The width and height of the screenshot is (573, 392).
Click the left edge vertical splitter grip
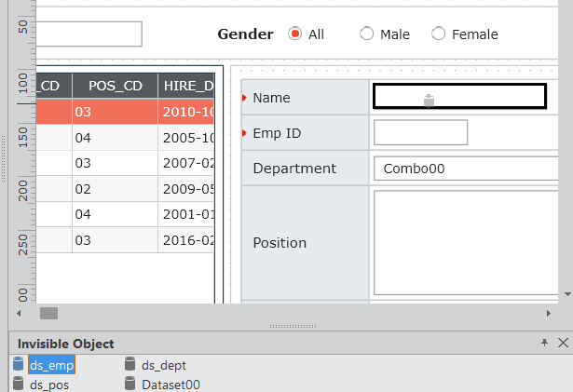(x=3, y=158)
